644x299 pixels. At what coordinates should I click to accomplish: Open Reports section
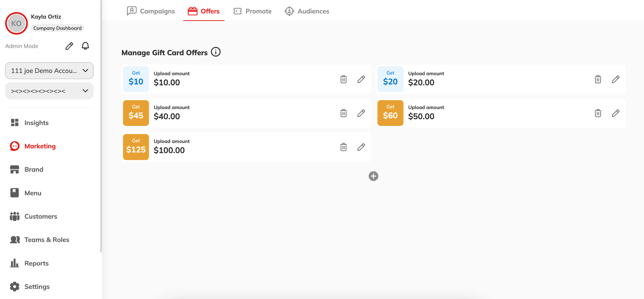[x=29, y=263]
